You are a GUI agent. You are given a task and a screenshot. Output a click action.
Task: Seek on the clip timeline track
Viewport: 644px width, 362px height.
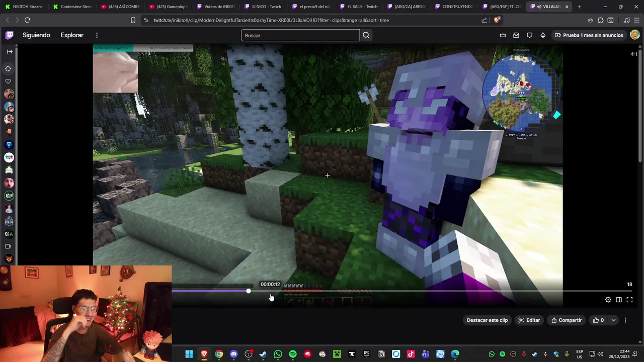pos(401,291)
